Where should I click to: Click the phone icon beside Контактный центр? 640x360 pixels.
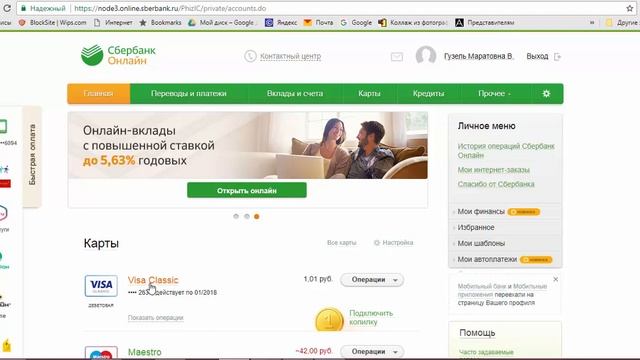coord(250,56)
